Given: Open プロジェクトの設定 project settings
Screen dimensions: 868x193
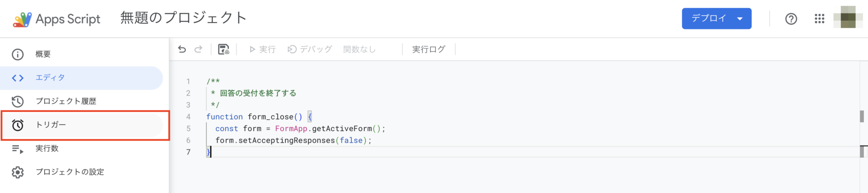Looking at the screenshot, I should tap(70, 172).
